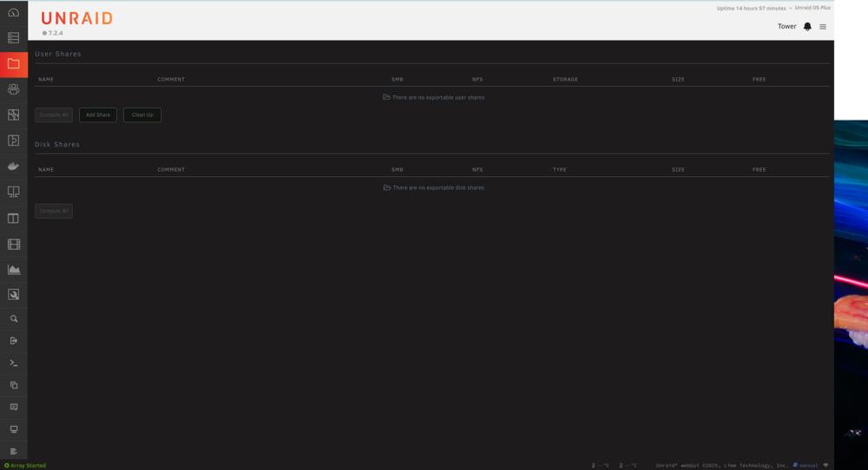Open the Docker whale icon
The image size is (868, 470).
click(13, 166)
